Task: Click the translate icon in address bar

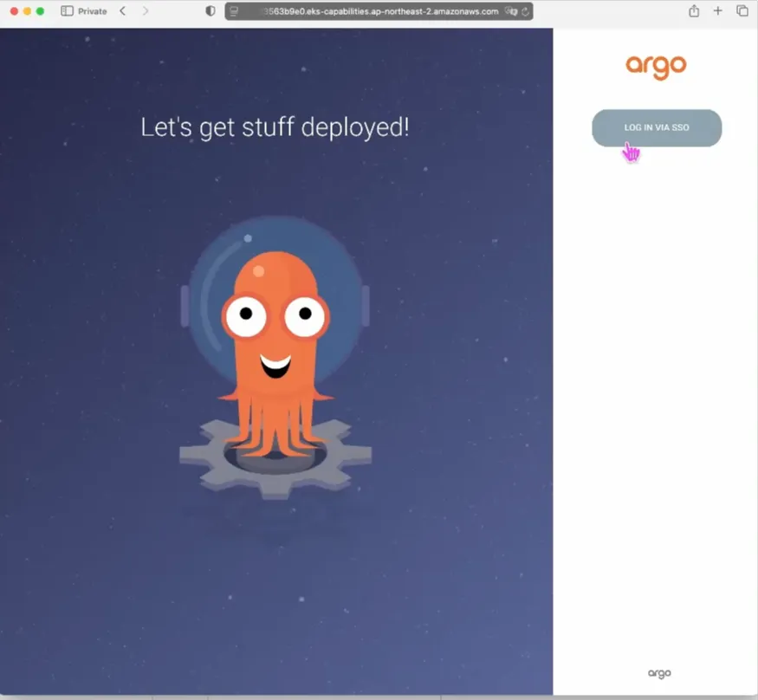Action: pyautogui.click(x=511, y=11)
